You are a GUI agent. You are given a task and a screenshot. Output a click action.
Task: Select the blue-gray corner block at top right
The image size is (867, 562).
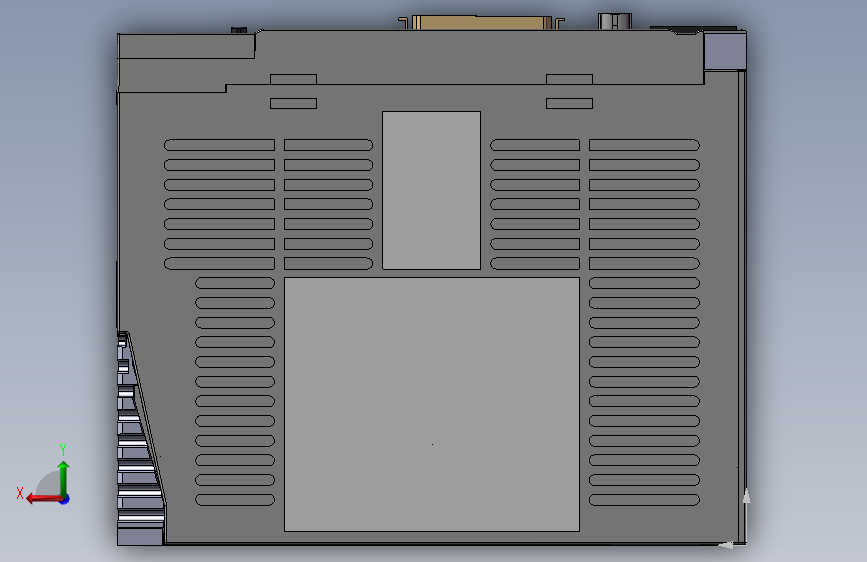[725, 51]
